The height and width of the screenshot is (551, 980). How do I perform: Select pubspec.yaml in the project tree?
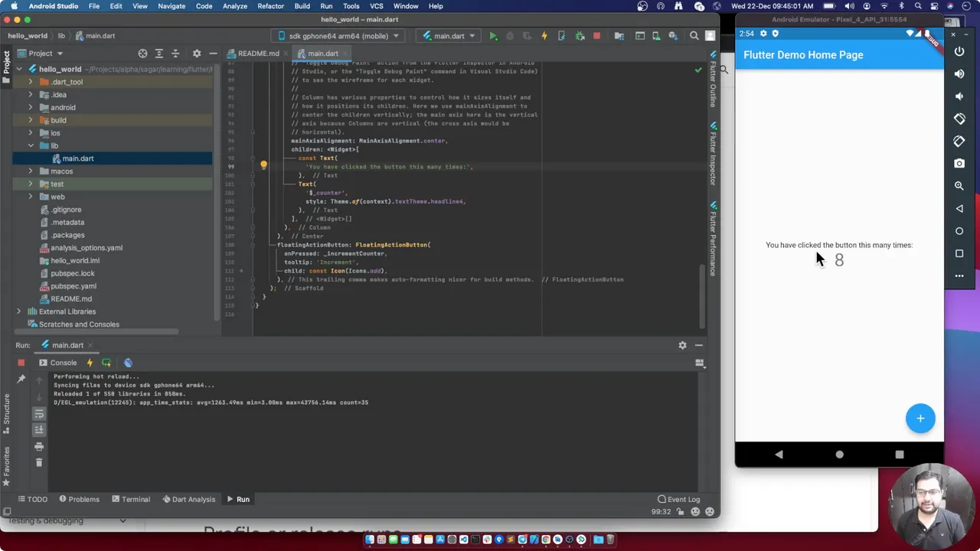coord(73,286)
